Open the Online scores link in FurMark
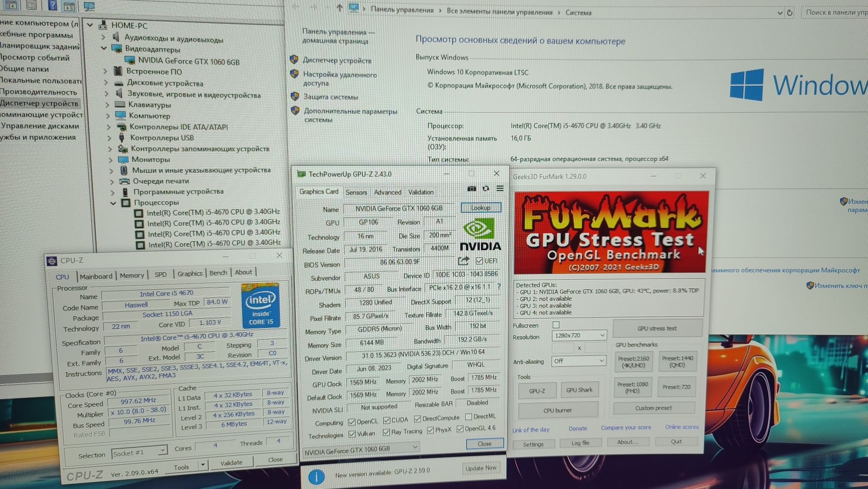Screen dimensions: 868x489 [682, 427]
